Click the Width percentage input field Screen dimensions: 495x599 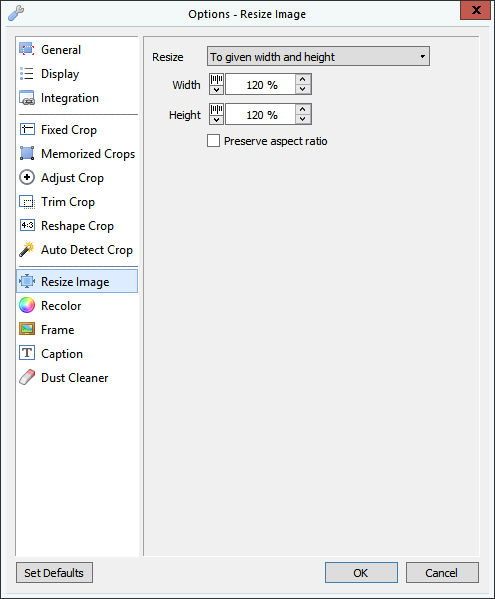click(260, 84)
